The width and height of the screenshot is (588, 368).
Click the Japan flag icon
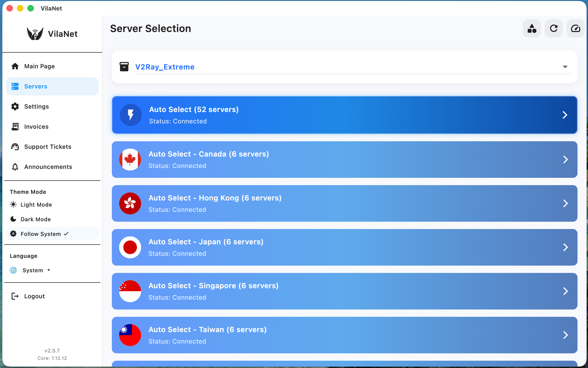click(130, 247)
